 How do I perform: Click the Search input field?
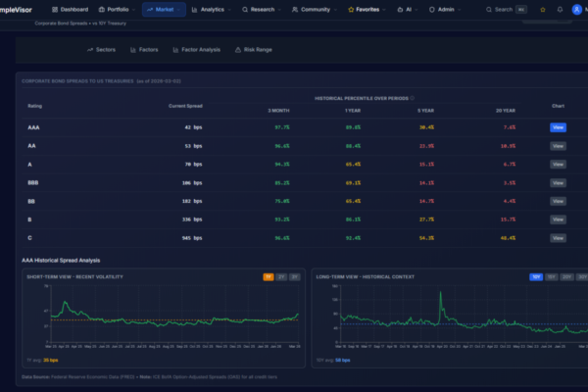504,10
